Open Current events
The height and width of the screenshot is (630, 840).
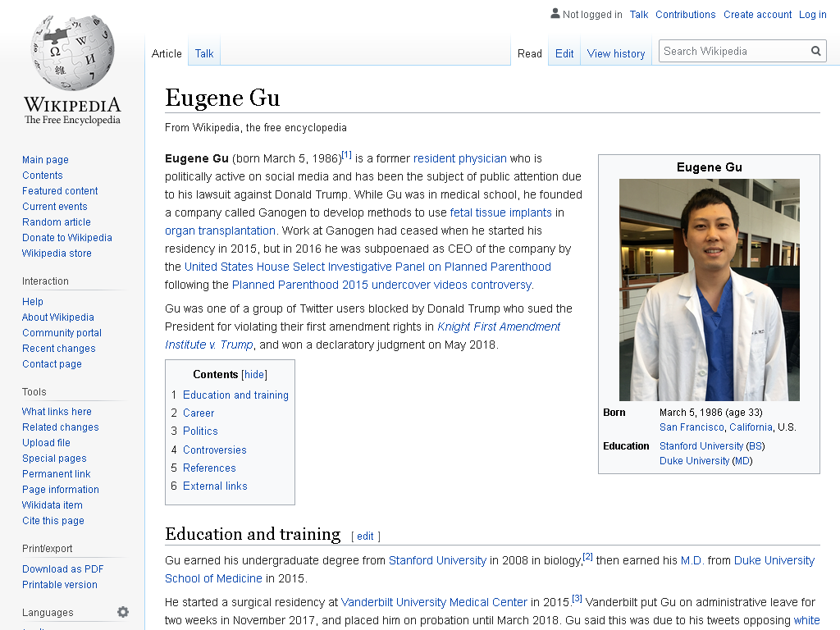coord(55,206)
